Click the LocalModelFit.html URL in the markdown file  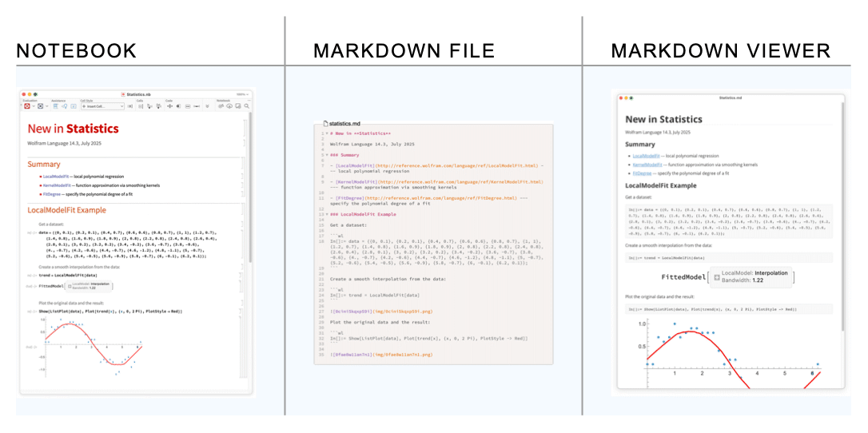pyautogui.click(x=456, y=166)
